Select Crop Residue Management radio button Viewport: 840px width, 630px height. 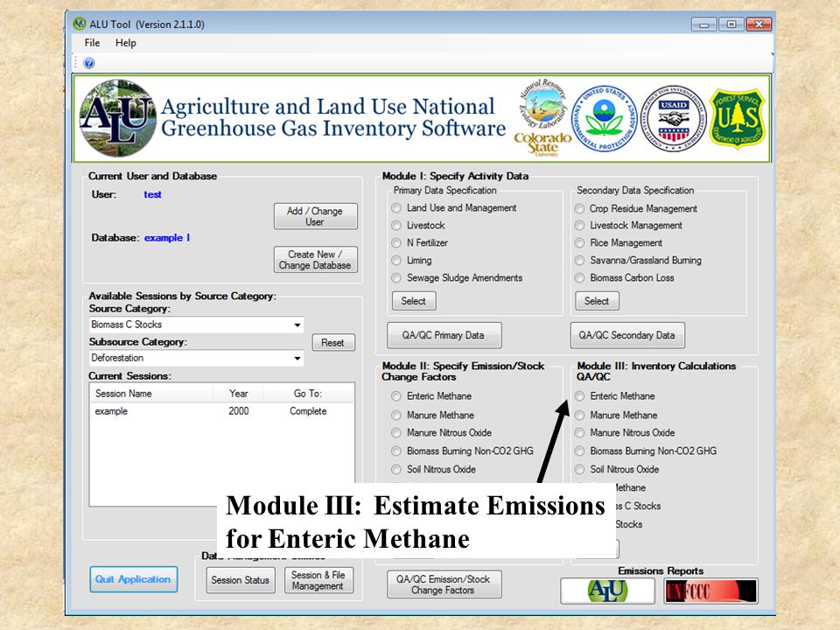tap(579, 208)
